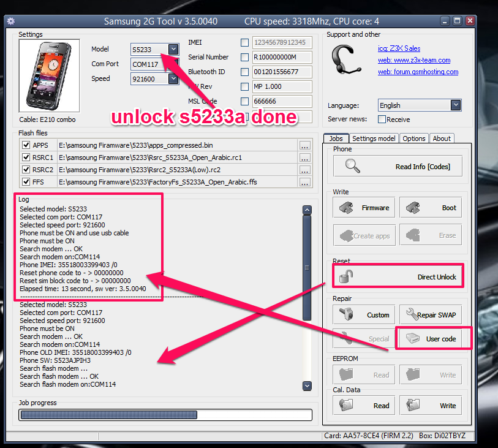This screenshot has width=498, height=448.
Task: Click the log scrollbar up arrow
Action: coord(307,210)
